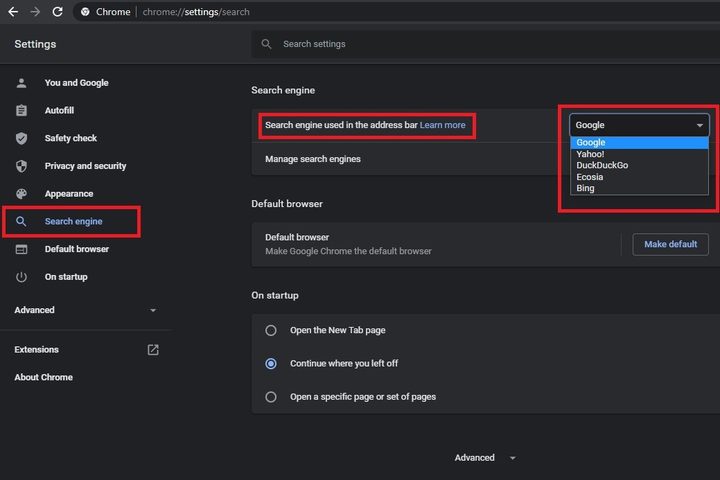
Task: Open the Extensions link in the sidebar
Action: click(x=36, y=350)
